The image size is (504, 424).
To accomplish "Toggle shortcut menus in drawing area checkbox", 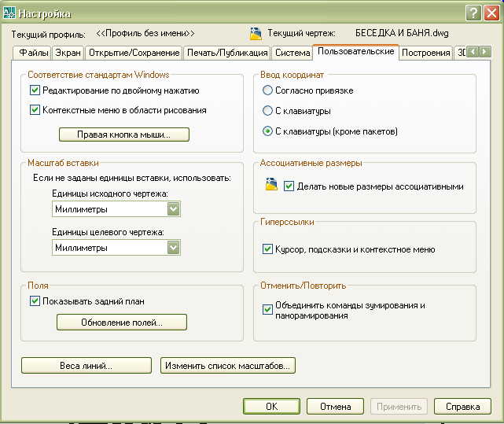I will click(35, 110).
